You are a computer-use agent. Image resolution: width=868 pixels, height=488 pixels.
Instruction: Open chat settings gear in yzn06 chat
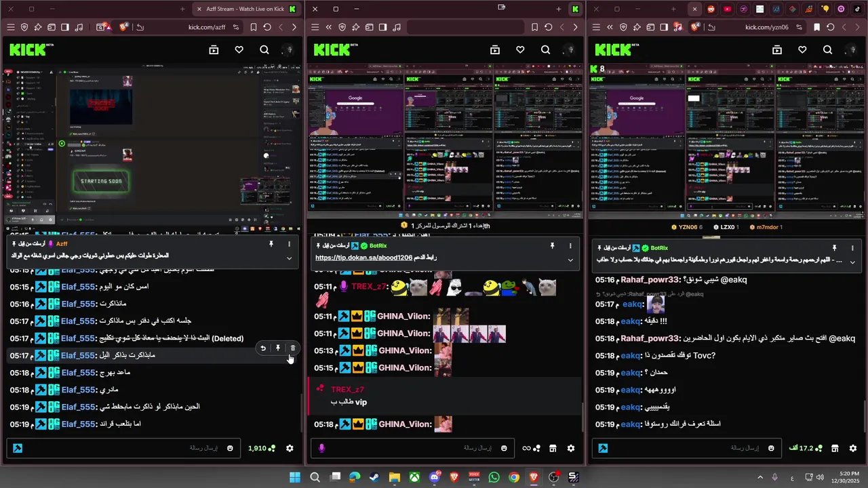853,448
